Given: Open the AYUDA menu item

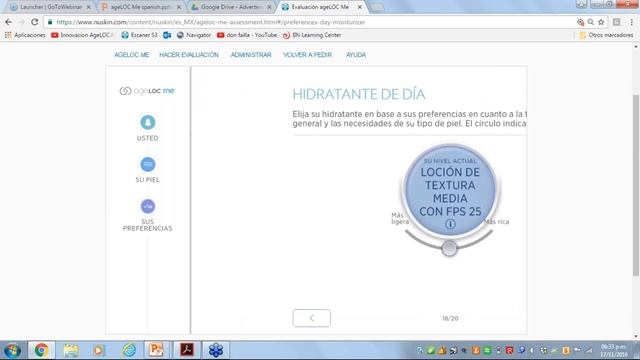Looking at the screenshot, I should (x=356, y=55).
